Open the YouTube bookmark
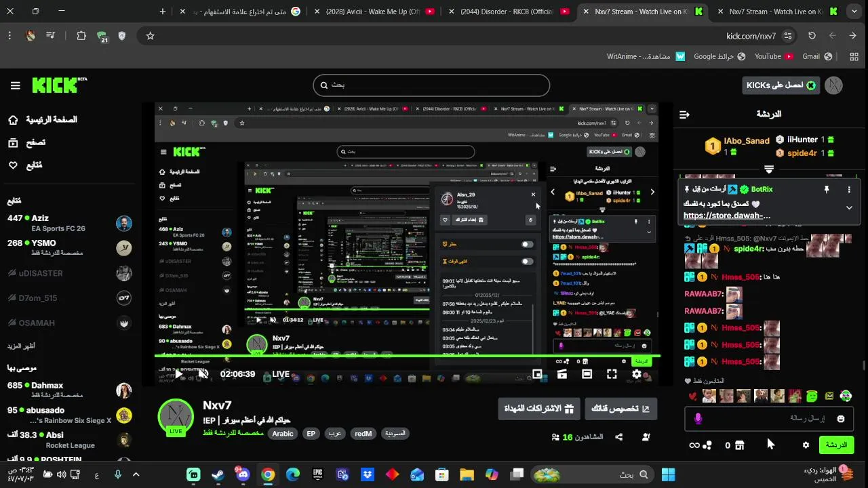The width and height of the screenshot is (868, 488). pos(774,56)
